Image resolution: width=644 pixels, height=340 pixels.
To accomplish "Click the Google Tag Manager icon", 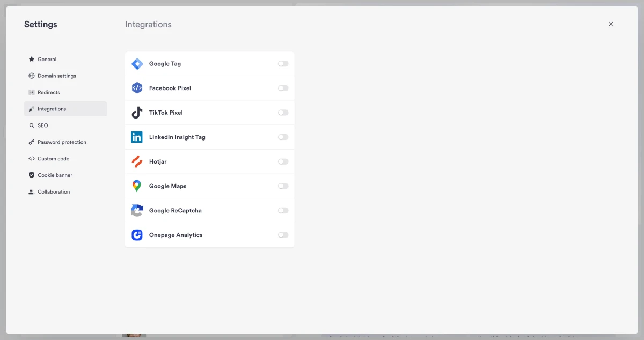I will point(137,64).
